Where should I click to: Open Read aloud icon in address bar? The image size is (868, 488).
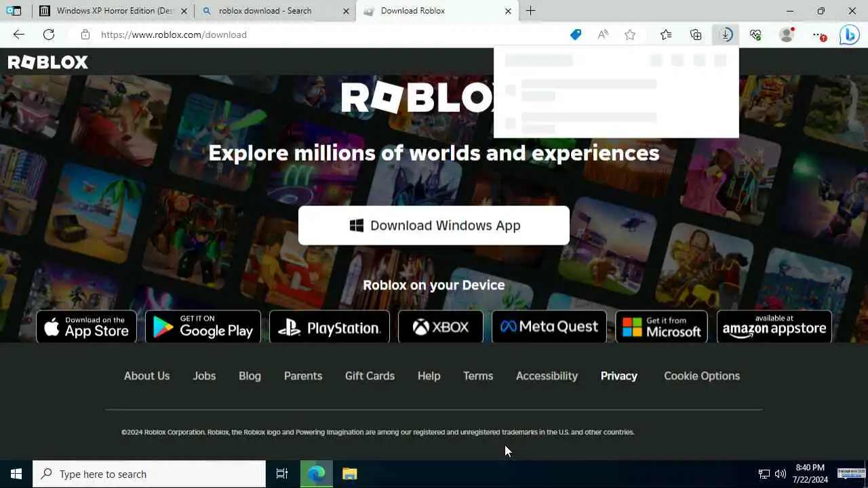[603, 35]
